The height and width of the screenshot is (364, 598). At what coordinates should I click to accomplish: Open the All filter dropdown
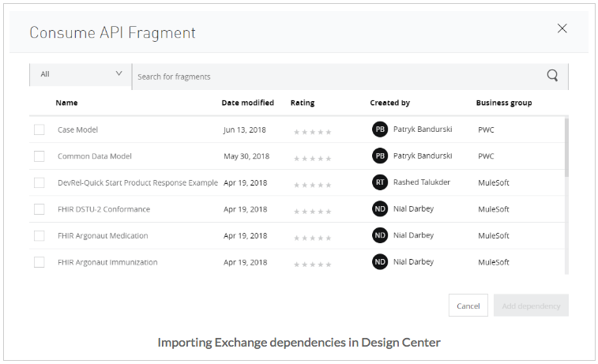click(x=81, y=74)
